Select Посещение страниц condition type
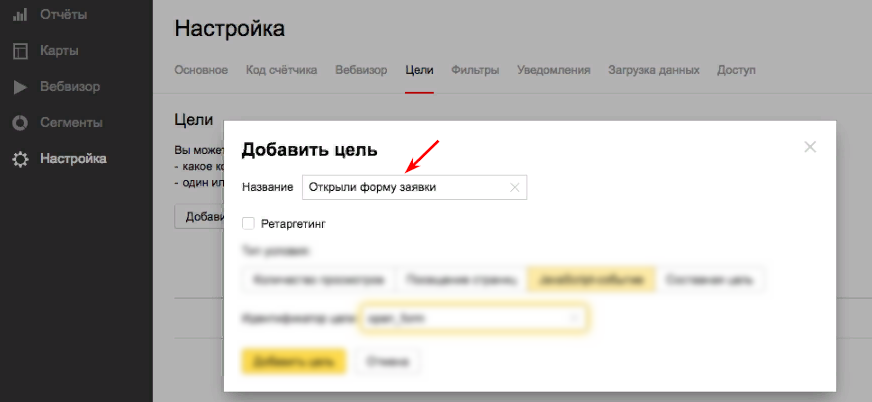872x402 pixels. pos(461,280)
